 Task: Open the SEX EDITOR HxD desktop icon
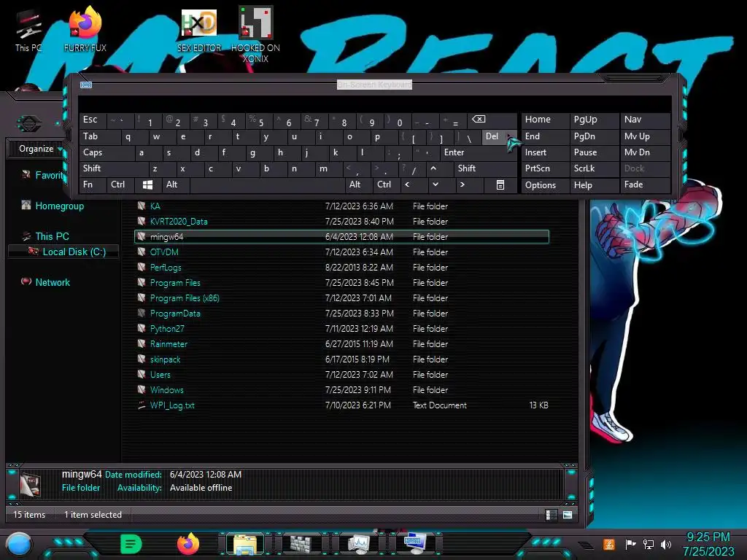(x=199, y=31)
